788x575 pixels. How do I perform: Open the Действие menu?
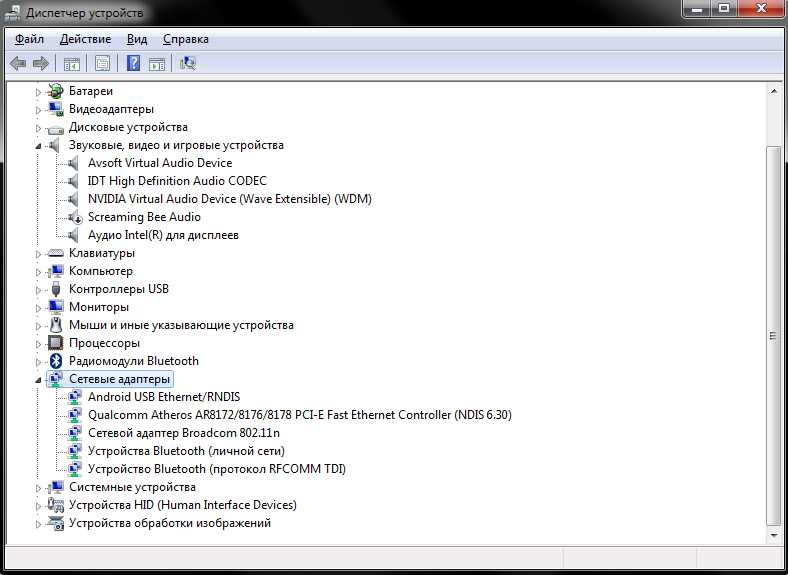tap(85, 39)
